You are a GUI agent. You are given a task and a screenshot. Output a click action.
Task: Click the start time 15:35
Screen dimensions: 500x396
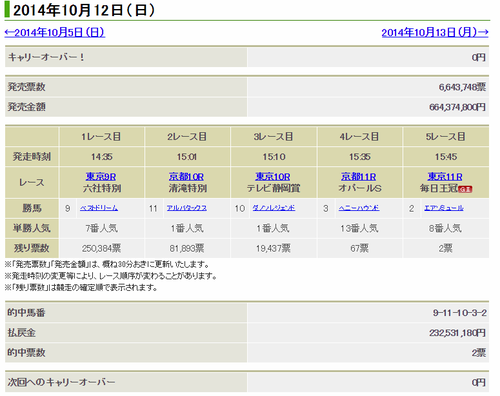360,157
